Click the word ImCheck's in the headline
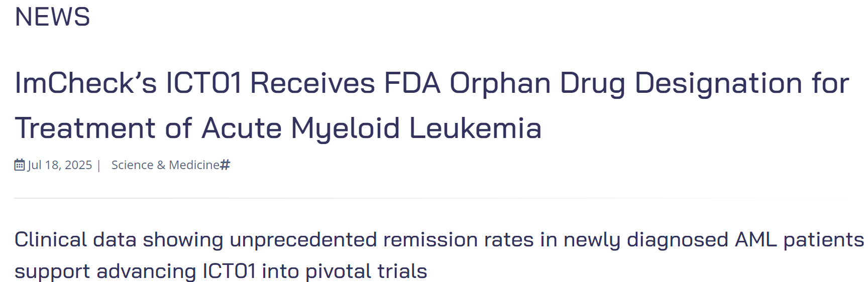 click(86, 83)
